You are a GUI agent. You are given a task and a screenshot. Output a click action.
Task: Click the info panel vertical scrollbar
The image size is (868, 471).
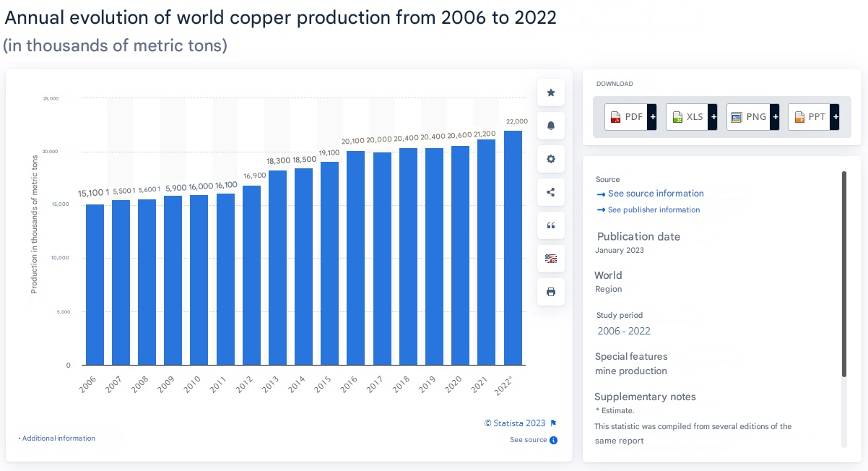pos(843,275)
